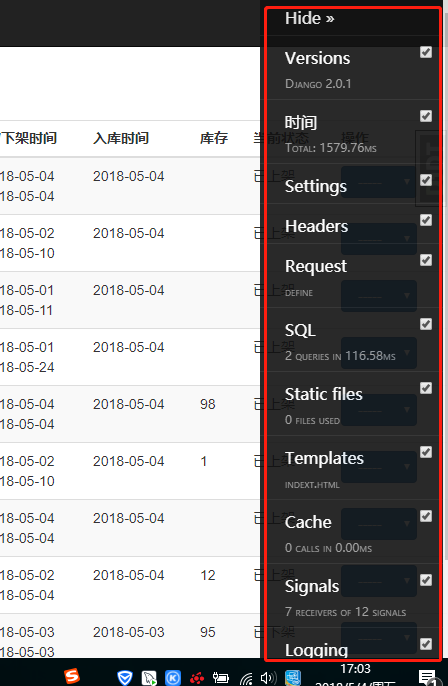This screenshot has height=686, width=448.
Task: Open the 时间 timing panel
Action: click(x=301, y=122)
